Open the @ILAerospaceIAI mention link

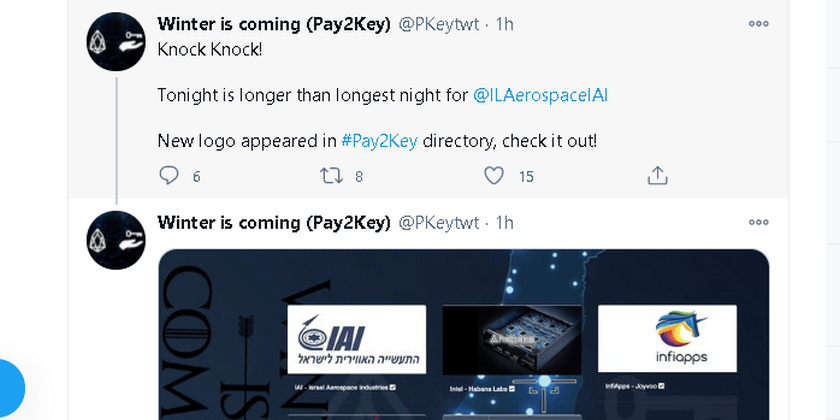(x=540, y=95)
